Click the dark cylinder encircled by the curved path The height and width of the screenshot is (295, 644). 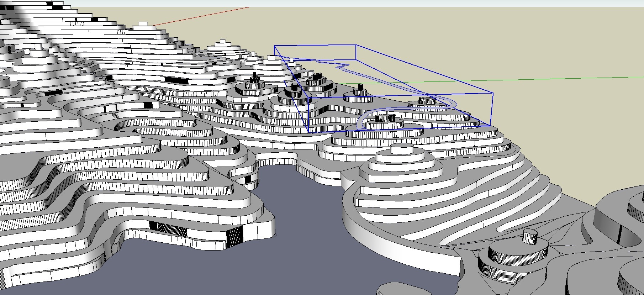386,118
